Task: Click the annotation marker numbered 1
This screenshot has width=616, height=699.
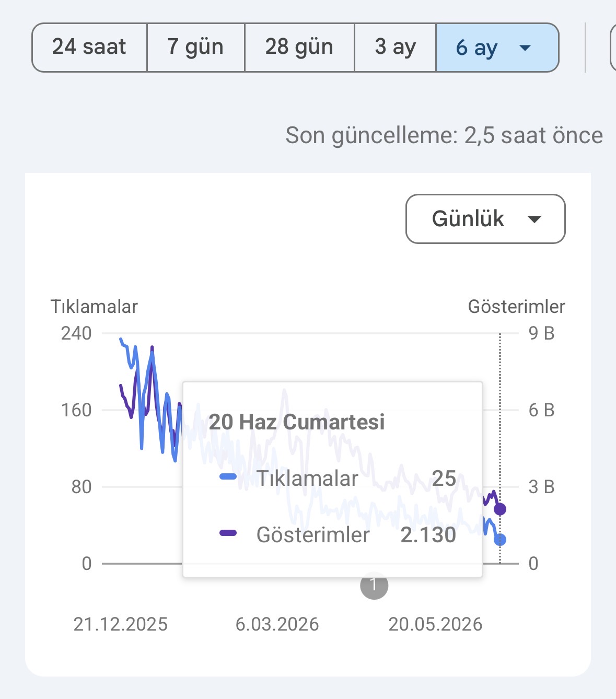Action: [374, 586]
